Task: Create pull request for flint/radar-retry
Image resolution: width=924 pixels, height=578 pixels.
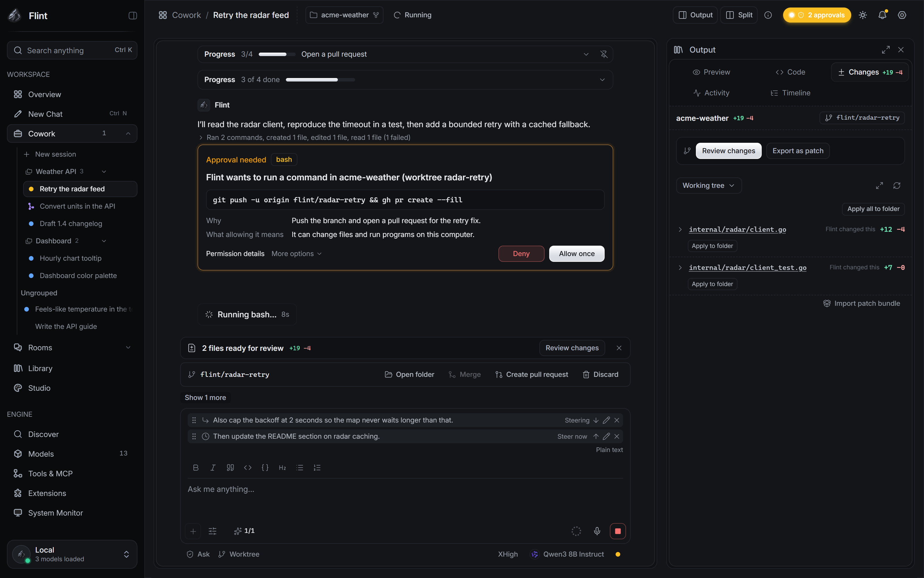Action: pyautogui.click(x=531, y=375)
